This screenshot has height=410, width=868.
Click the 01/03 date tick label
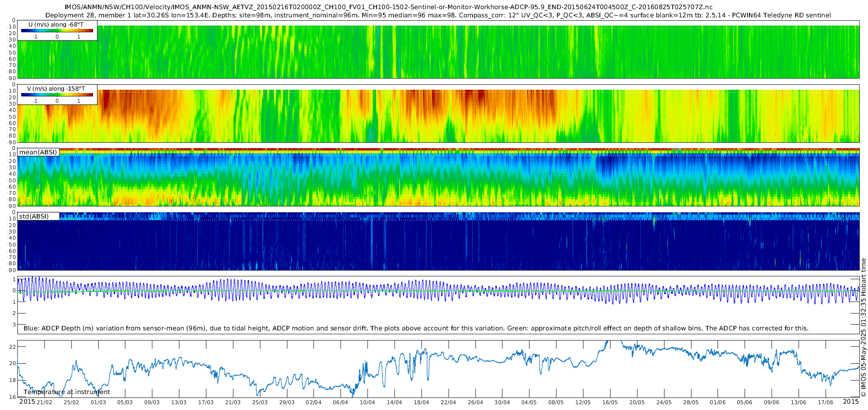[98, 402]
